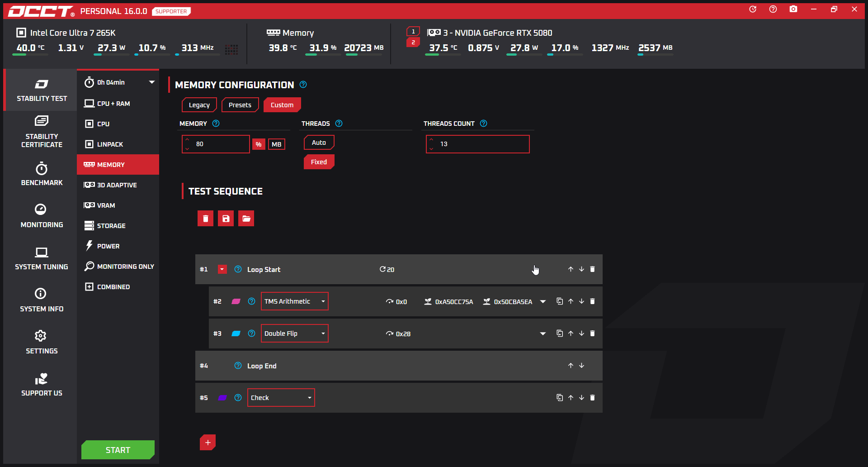Take a screenshot with the camera icon
This screenshot has height=467, width=868.
click(793, 10)
